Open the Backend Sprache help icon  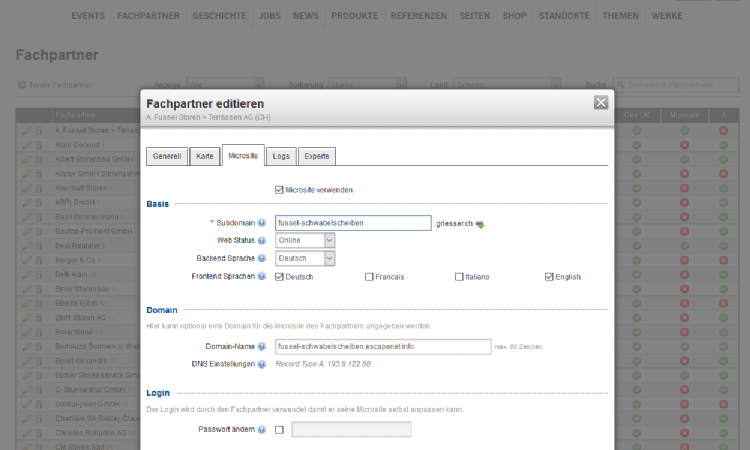[x=261, y=258]
